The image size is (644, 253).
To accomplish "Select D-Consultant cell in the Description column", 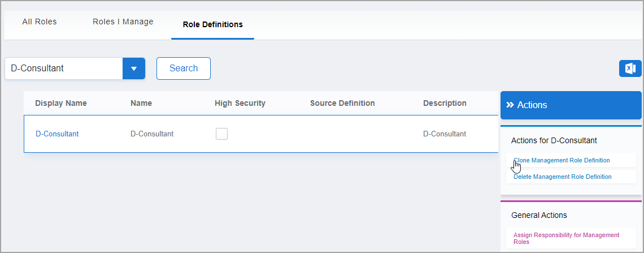I will click(445, 134).
